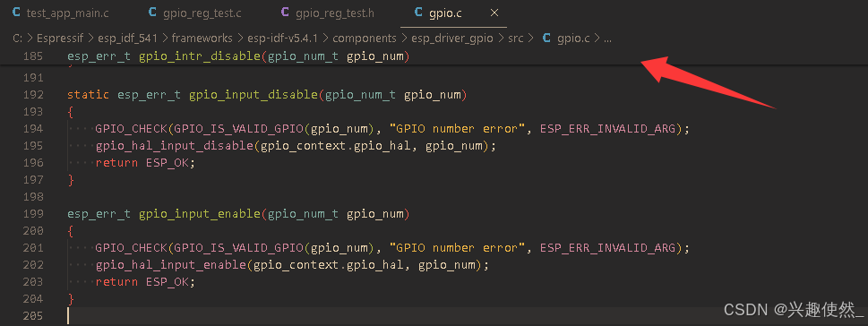This screenshot has height=326, width=868.
Task: Open the gpio_reg_test.c tab
Action: (202, 13)
